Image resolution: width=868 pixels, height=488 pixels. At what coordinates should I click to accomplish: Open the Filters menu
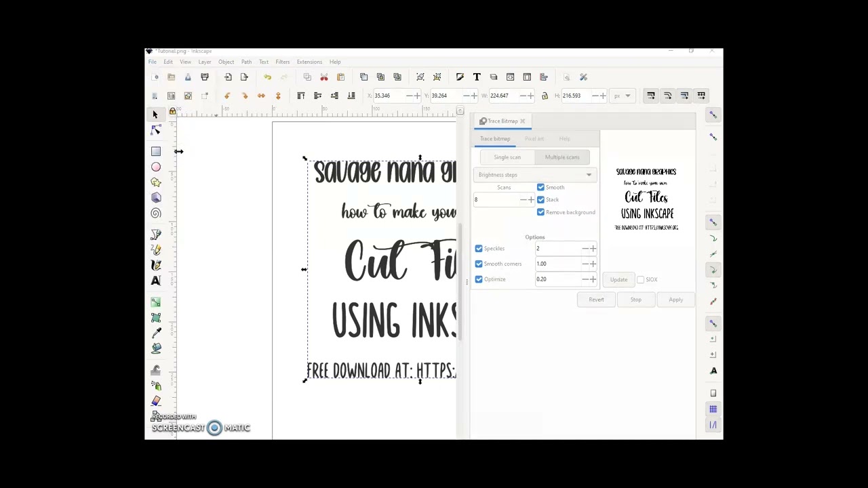tap(282, 62)
